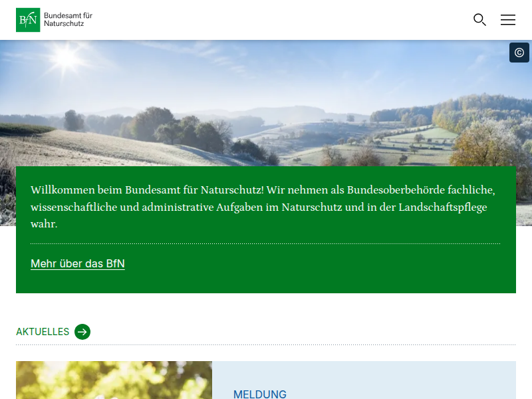Open the hamburger navigation menu
Image resolution: width=532 pixels, height=399 pixels.
point(508,20)
